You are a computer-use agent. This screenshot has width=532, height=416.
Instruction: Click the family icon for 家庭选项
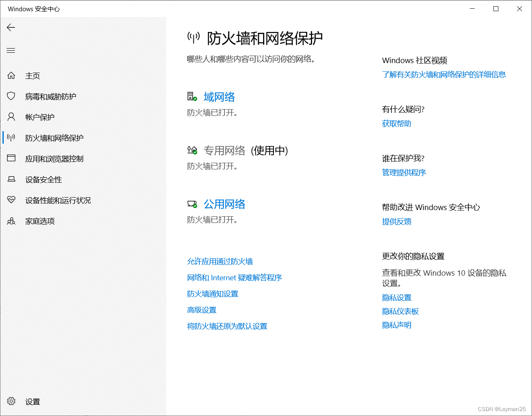pyautogui.click(x=11, y=221)
